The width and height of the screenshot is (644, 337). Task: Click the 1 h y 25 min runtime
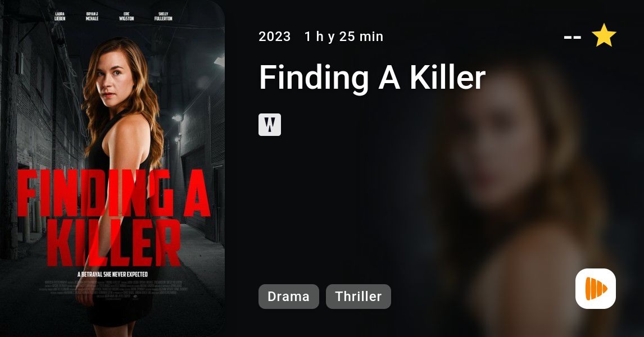(x=344, y=37)
